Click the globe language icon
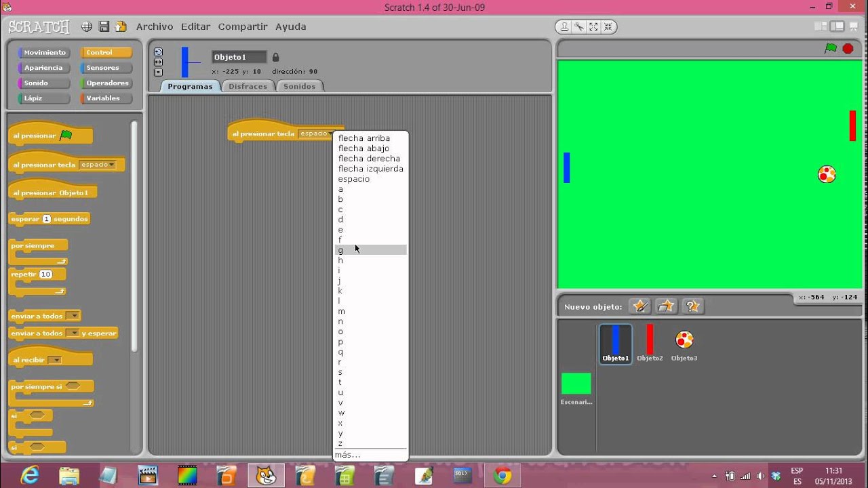The height and width of the screenshot is (488, 868). tap(87, 26)
